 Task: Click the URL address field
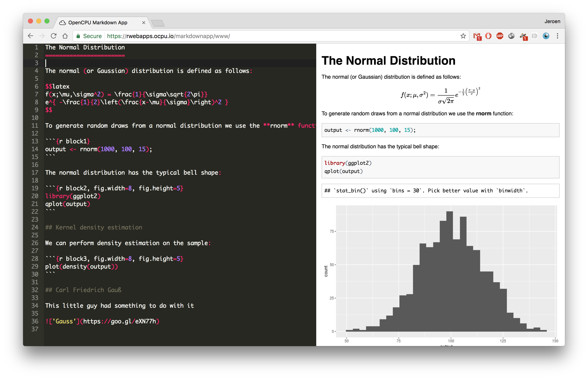click(x=271, y=36)
